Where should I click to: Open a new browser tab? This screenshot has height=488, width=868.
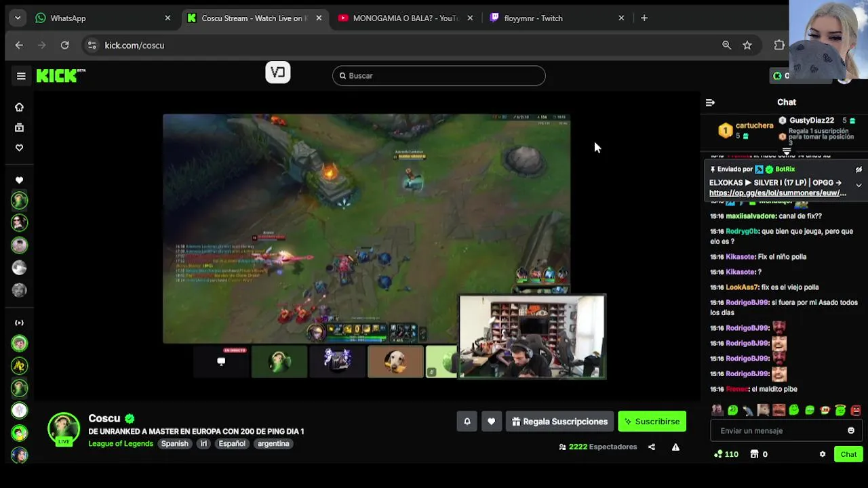[644, 18]
